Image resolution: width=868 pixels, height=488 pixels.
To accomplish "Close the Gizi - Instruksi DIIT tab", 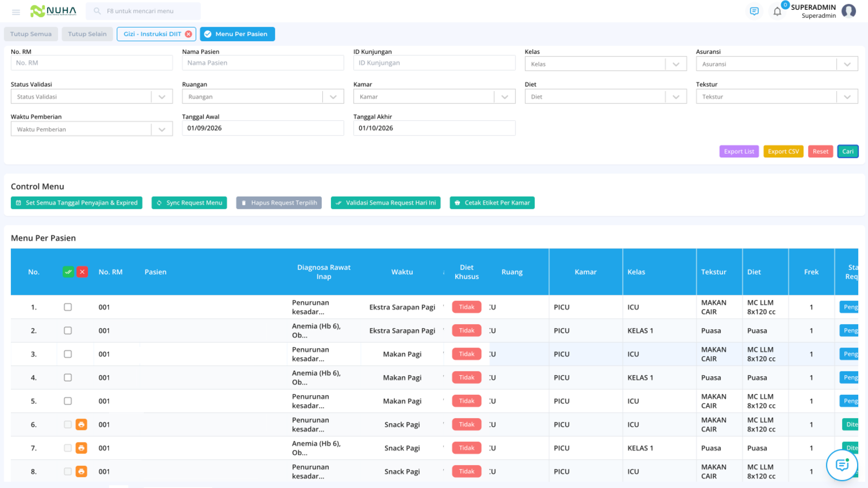I will (188, 34).
